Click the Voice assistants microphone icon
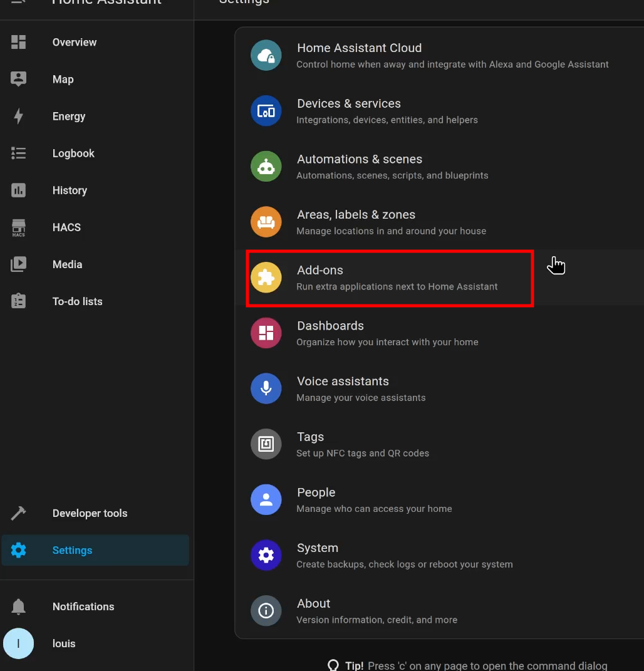The width and height of the screenshot is (644, 671). pyautogui.click(x=266, y=388)
